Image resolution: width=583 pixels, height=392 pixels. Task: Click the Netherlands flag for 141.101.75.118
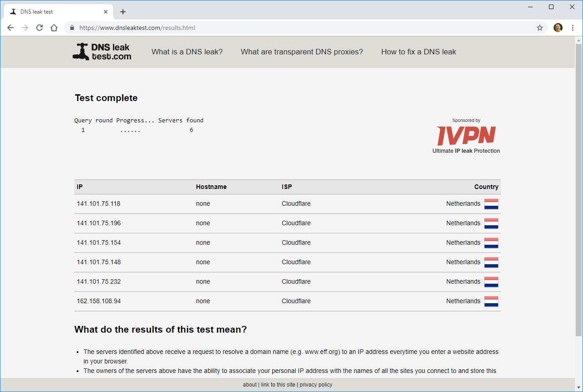click(491, 204)
